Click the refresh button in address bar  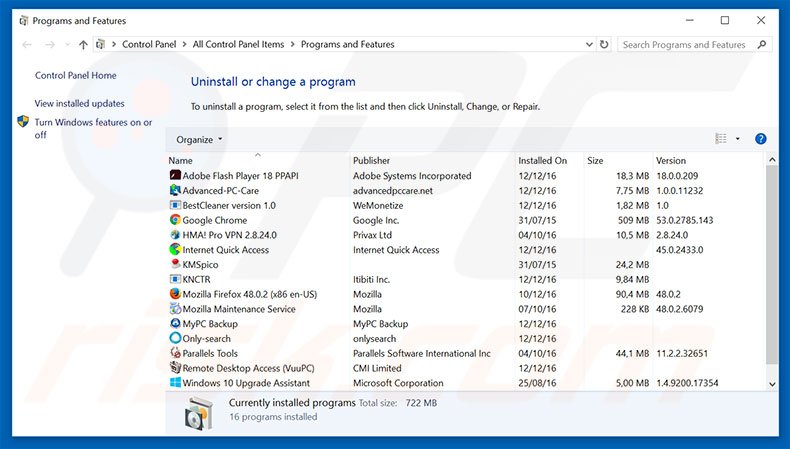click(604, 44)
